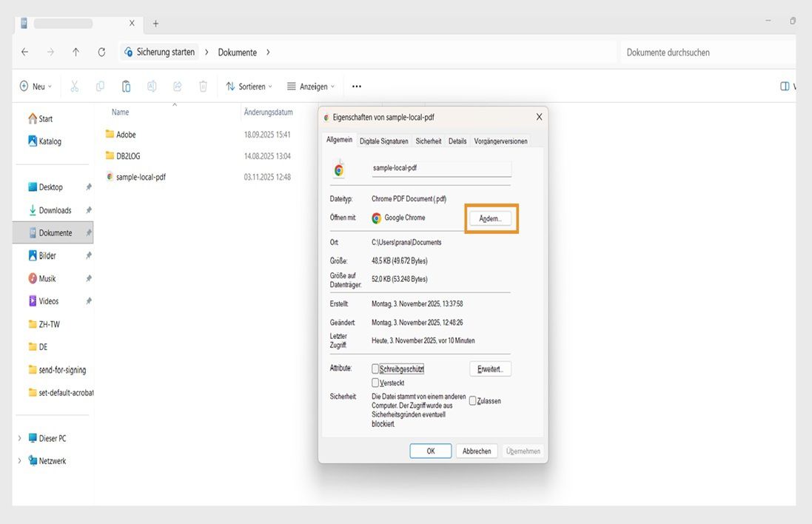Open the Anzeigen dropdown
Image resolution: width=812 pixels, height=524 pixels.
[310, 86]
